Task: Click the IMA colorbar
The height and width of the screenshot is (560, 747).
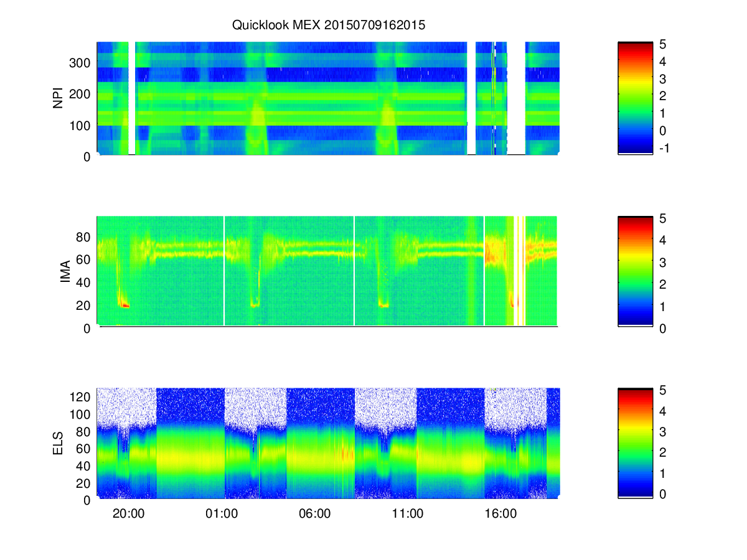Action: click(635, 271)
